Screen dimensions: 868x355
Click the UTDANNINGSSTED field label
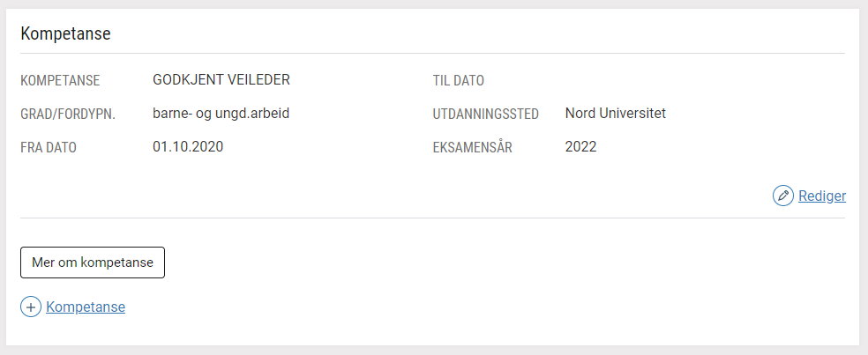click(x=486, y=115)
